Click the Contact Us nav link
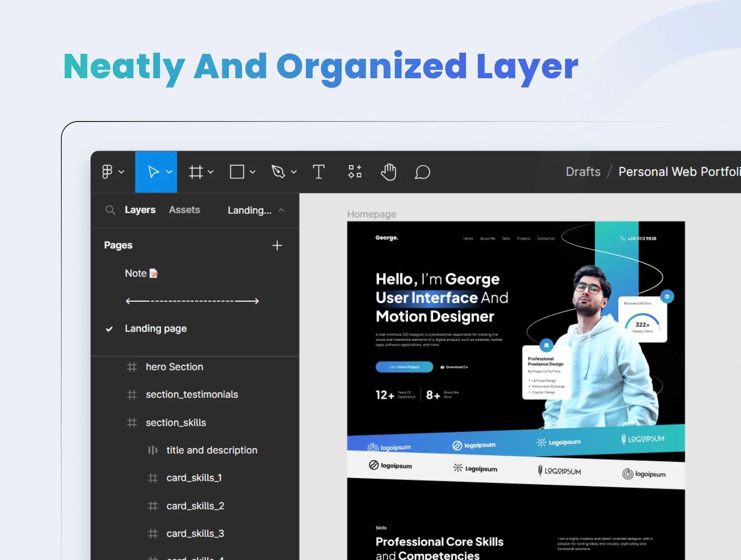 point(546,238)
